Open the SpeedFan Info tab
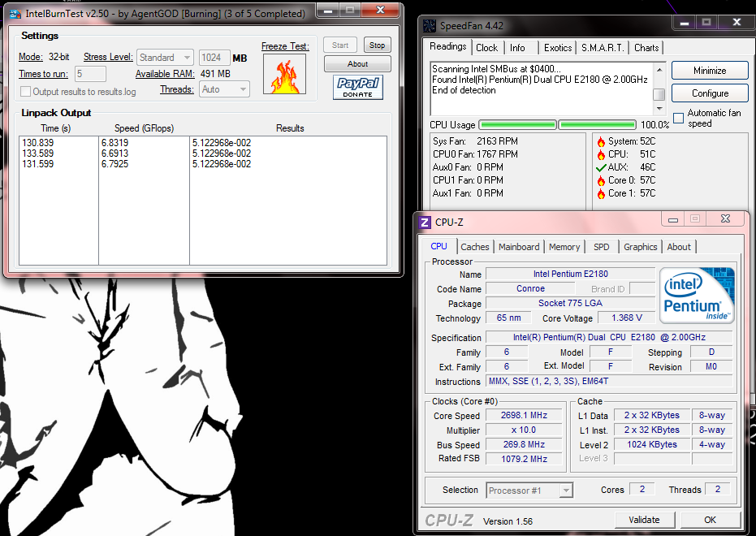Screen dimensions: 756x536 tap(517, 48)
